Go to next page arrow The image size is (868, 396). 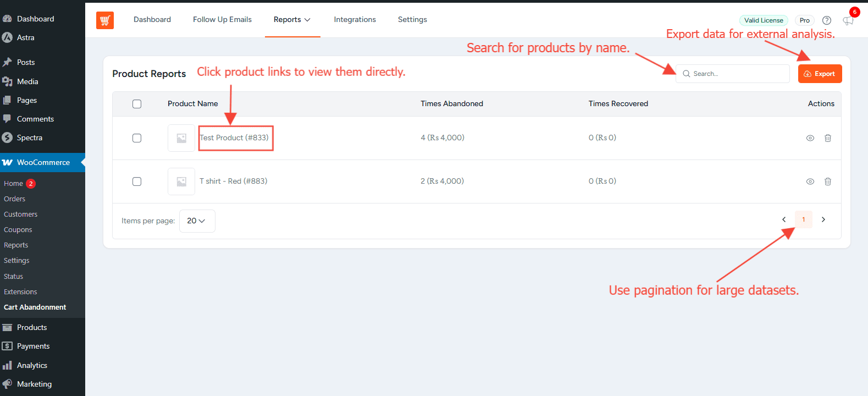coord(823,219)
